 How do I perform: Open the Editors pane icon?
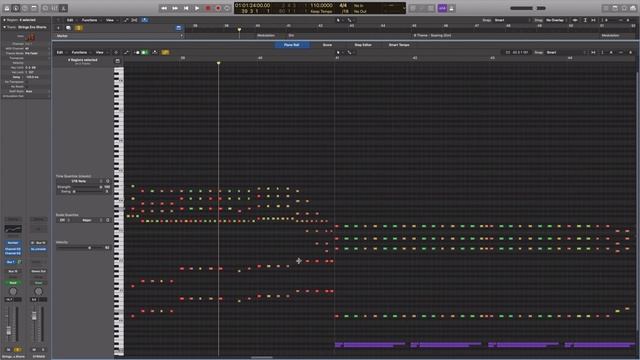click(x=63, y=8)
